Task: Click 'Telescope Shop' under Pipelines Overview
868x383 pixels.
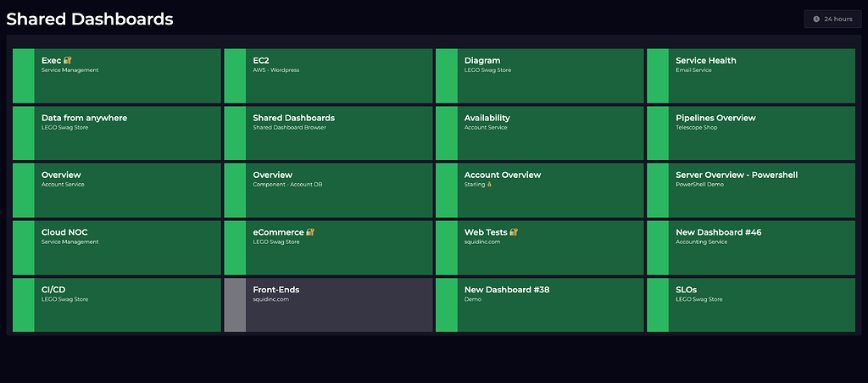Action: point(697,127)
